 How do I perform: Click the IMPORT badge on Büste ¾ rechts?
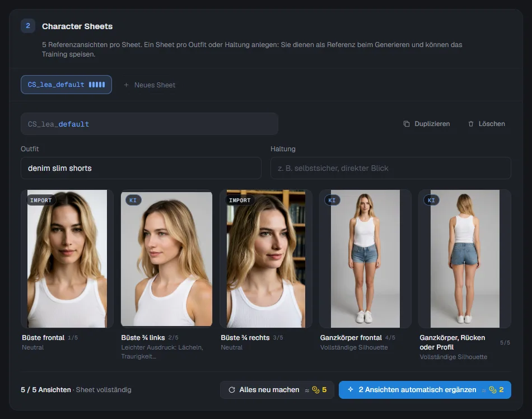[x=240, y=200]
